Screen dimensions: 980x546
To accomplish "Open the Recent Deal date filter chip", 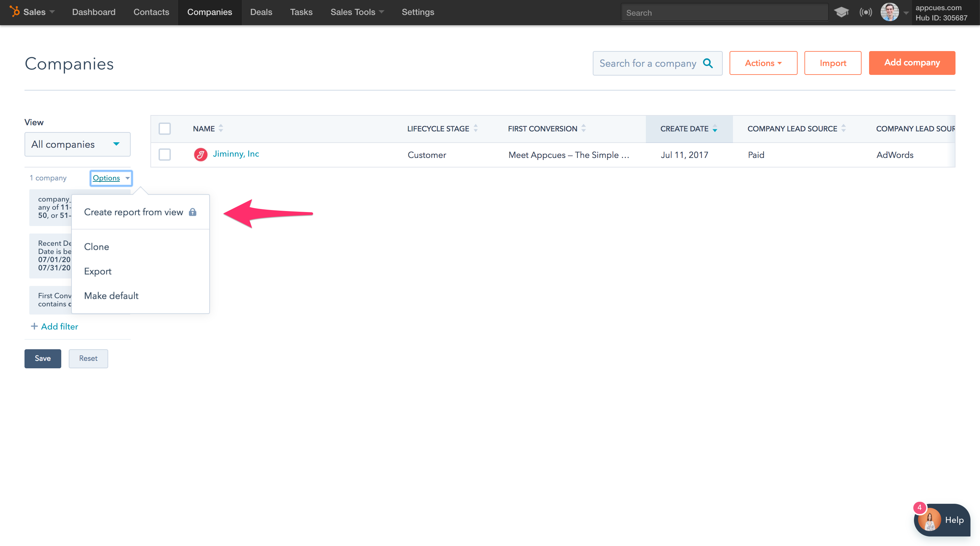I will click(50, 255).
